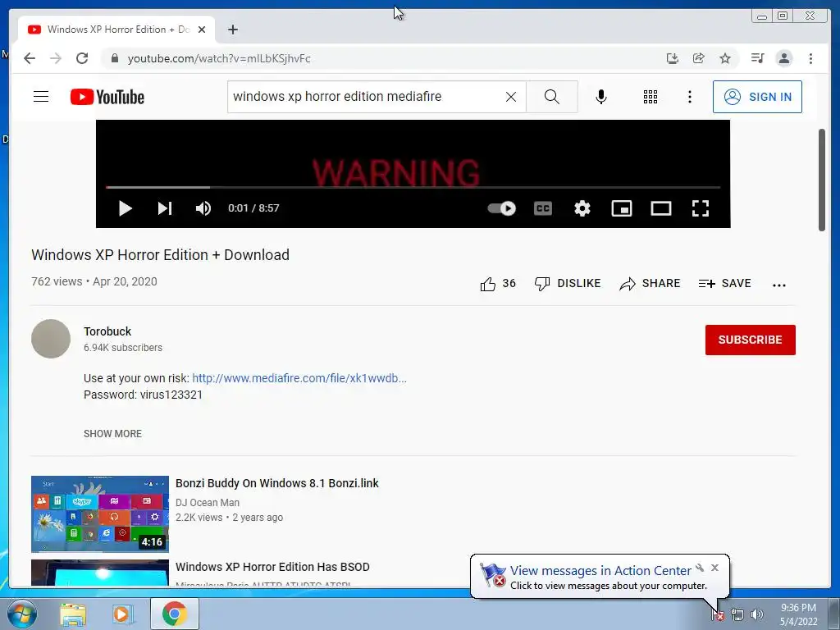Open Windows XP Horror Edition Has BSOD video
Image resolution: width=840 pixels, height=630 pixels.
tap(272, 567)
